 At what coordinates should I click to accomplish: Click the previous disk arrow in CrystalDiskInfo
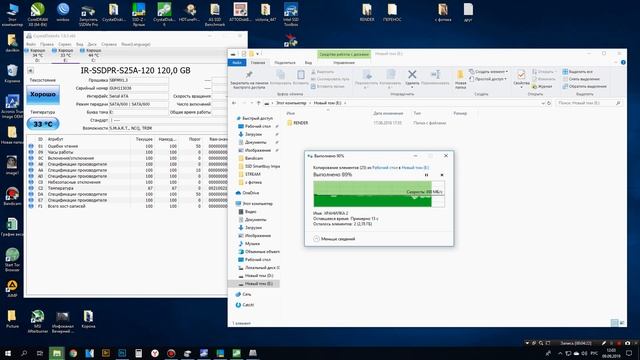coord(31,71)
